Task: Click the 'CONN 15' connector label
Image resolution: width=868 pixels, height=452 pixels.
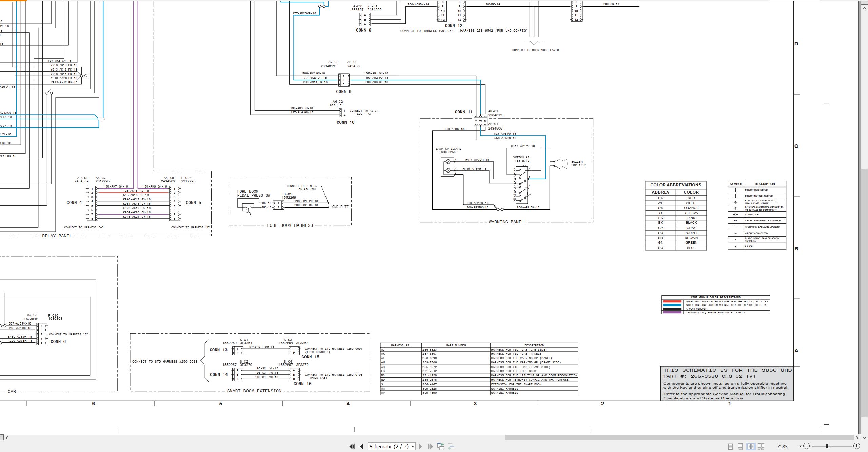Action: (x=311, y=357)
